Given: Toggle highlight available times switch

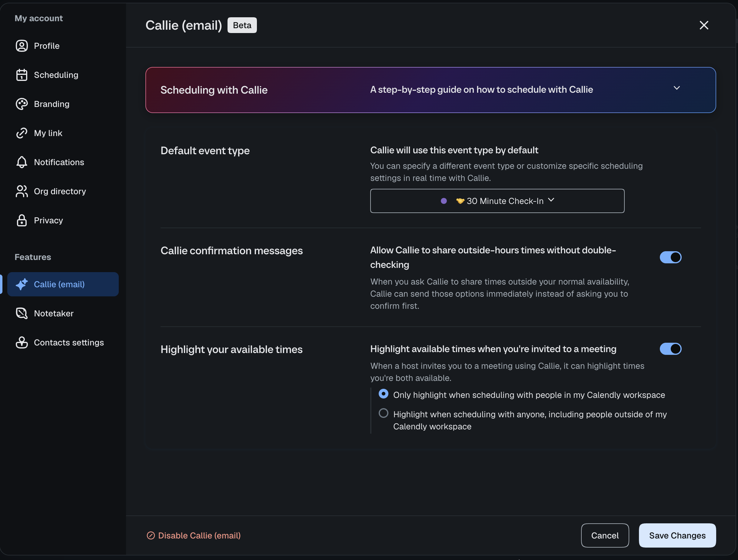Looking at the screenshot, I should (x=671, y=349).
